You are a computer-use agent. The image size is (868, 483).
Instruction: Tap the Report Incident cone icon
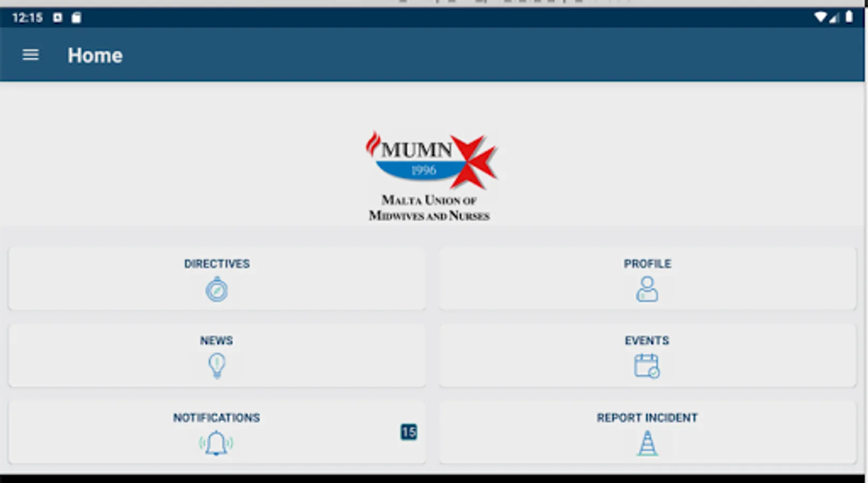point(647,443)
